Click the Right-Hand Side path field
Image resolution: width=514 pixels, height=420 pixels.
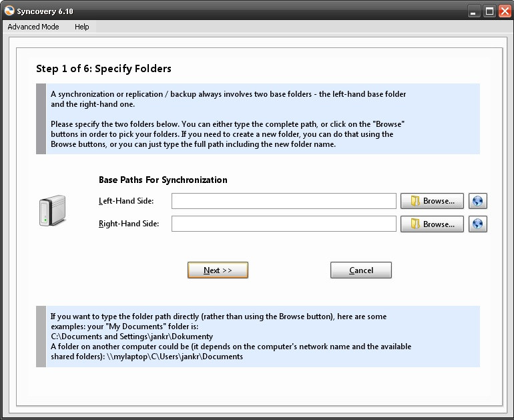pos(284,224)
